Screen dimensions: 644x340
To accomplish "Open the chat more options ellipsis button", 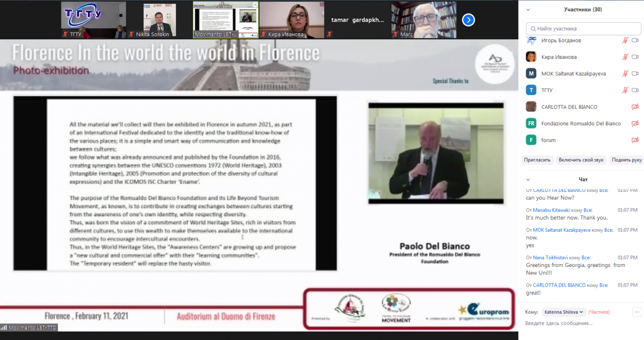I will [x=637, y=312].
